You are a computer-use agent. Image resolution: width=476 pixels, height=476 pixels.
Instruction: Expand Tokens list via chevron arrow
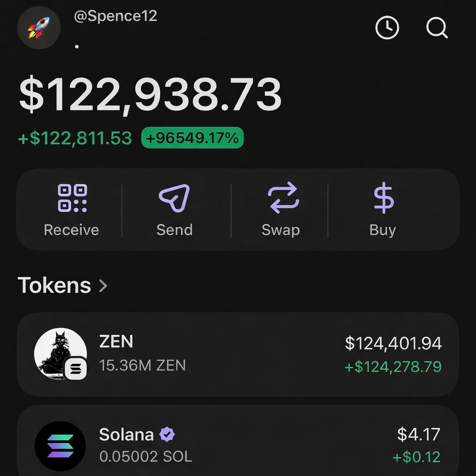[103, 285]
